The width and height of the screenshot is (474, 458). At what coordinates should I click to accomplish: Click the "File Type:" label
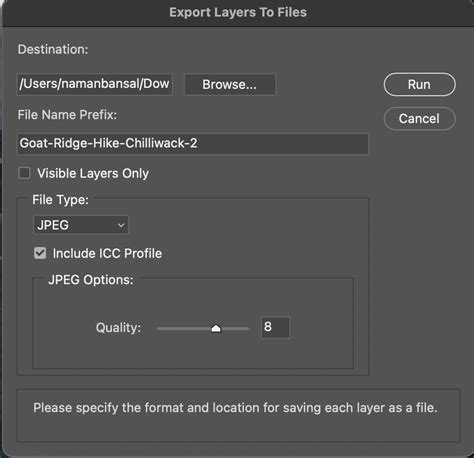[60, 200]
